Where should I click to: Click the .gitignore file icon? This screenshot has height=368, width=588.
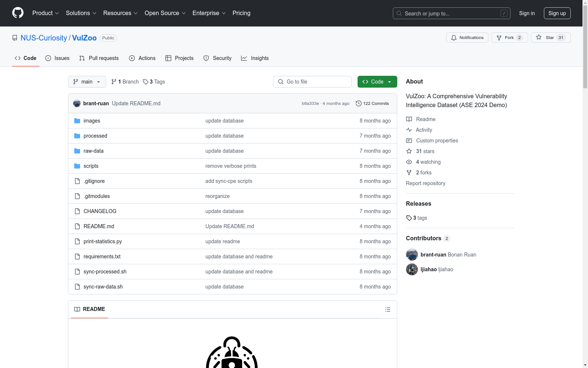coord(77,181)
